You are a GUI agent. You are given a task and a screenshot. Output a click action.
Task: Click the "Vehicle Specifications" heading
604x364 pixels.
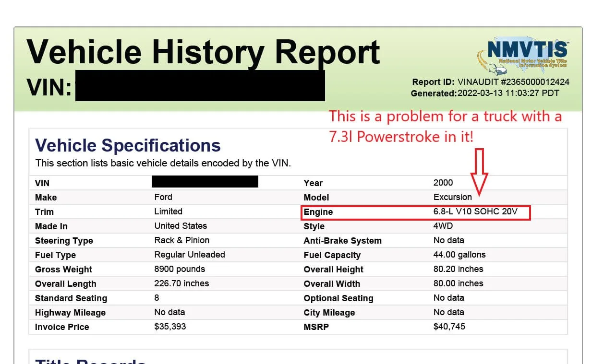click(x=128, y=145)
